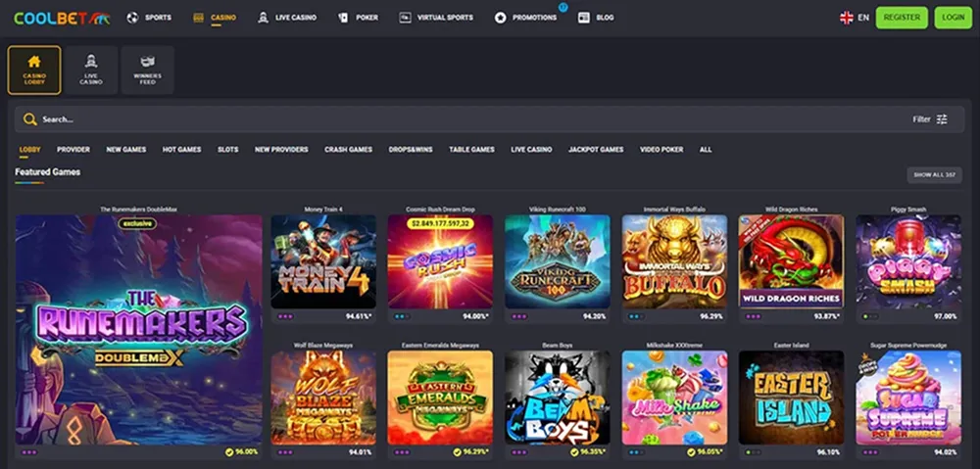Select the Crash Games tab
The height and width of the screenshot is (469, 980).
(348, 150)
